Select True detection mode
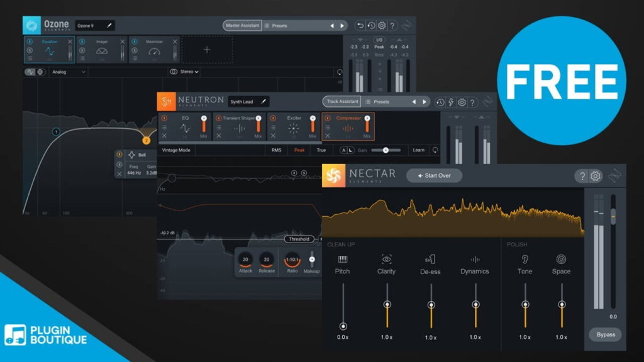644x362 pixels. tap(321, 150)
